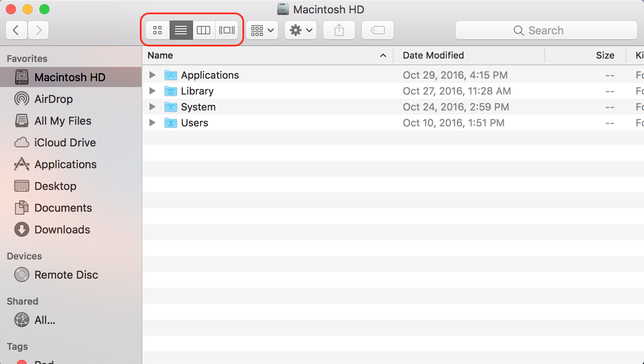Click the Downloads arrow icon
The width and height of the screenshot is (644, 364).
click(x=22, y=229)
